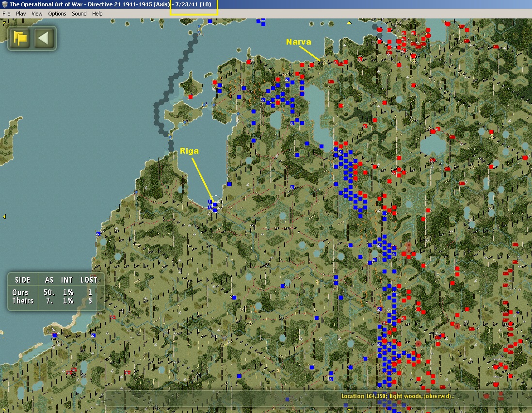Click the Ours row in losses panel
This screenshot has height=413, width=532.
click(x=20, y=292)
